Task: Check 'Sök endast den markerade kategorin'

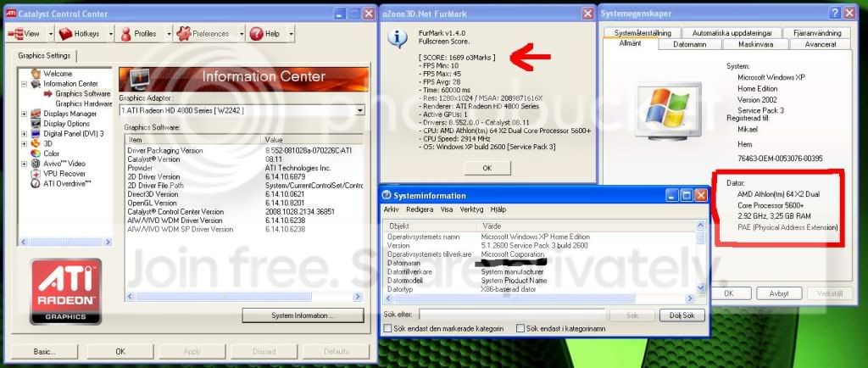Action: coord(387,329)
